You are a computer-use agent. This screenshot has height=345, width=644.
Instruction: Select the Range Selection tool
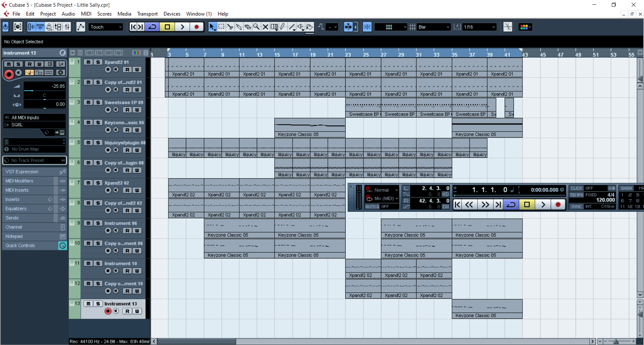pyautogui.click(x=221, y=27)
